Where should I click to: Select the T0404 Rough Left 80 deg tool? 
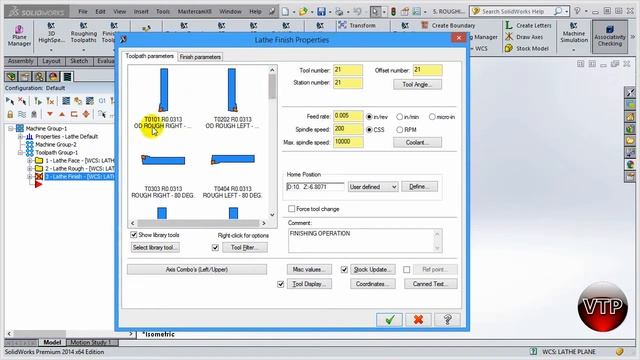(x=232, y=176)
